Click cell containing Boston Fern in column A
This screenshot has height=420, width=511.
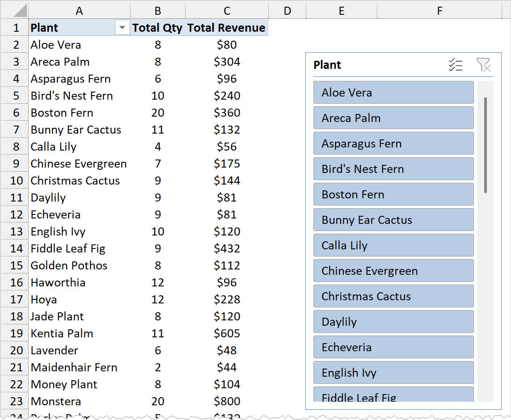click(x=79, y=113)
